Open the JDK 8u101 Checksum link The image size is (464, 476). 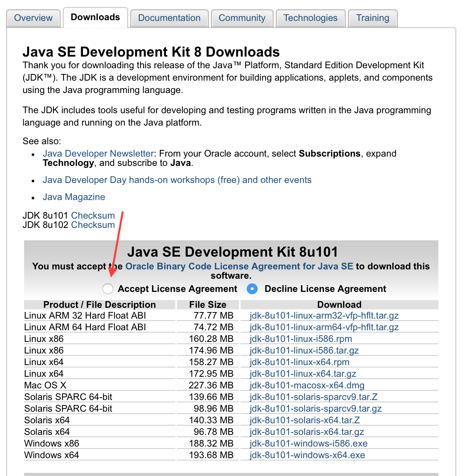point(93,216)
